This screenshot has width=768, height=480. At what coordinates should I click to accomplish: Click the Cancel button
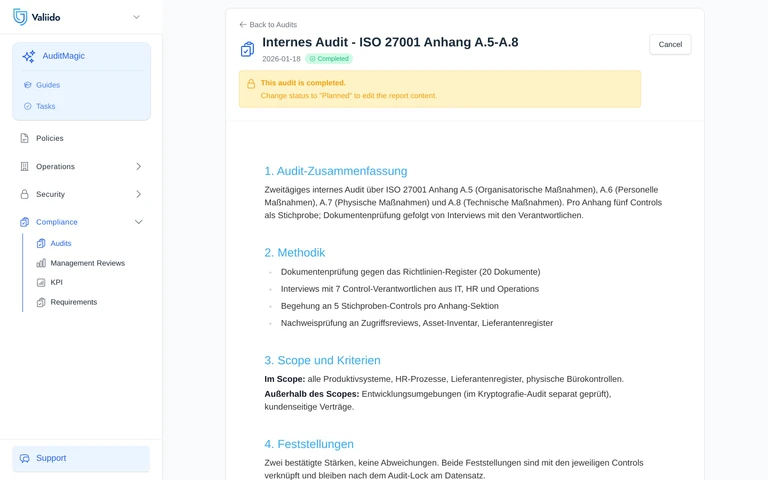670,45
